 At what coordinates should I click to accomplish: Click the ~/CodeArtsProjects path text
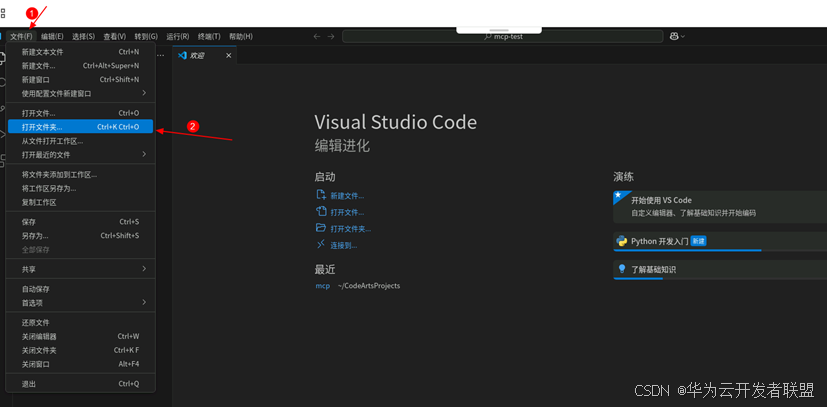click(369, 286)
